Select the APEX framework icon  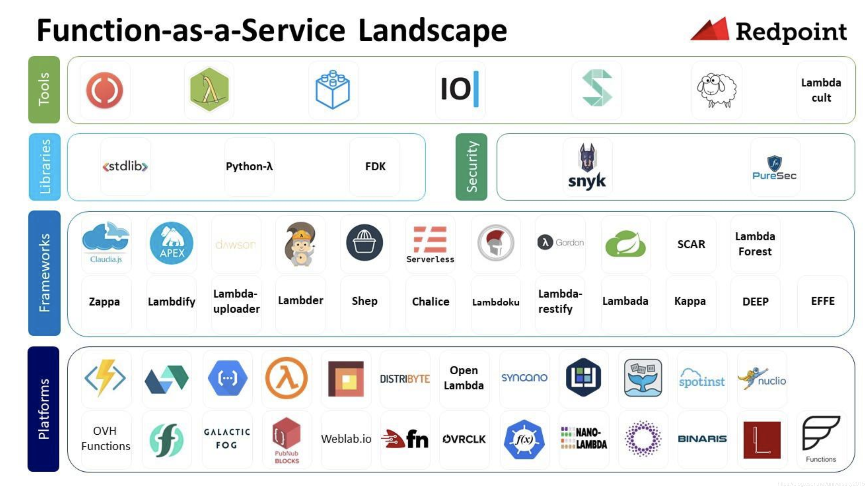point(172,243)
